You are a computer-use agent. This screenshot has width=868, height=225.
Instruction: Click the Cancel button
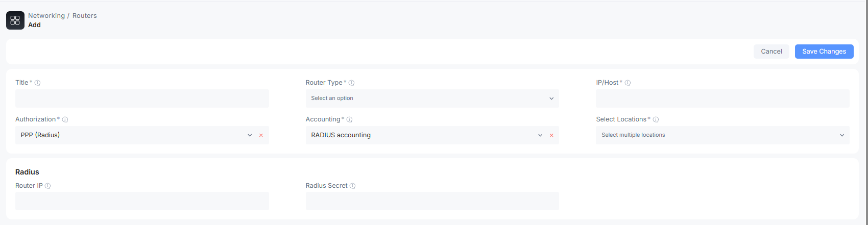click(x=771, y=52)
